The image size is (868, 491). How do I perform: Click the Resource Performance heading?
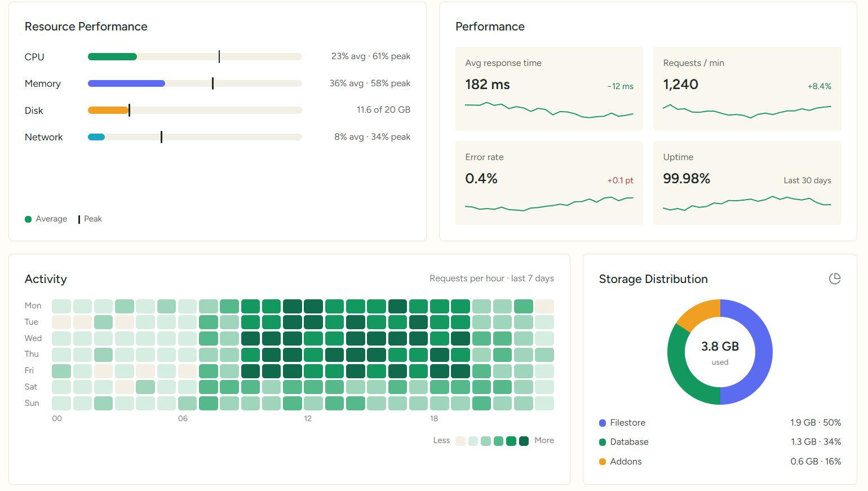(86, 26)
